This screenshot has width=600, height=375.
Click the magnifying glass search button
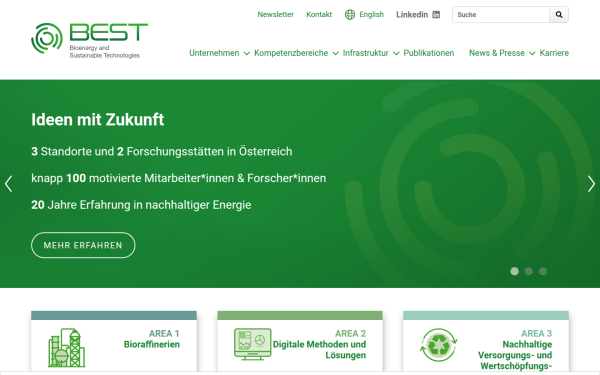pyautogui.click(x=559, y=15)
